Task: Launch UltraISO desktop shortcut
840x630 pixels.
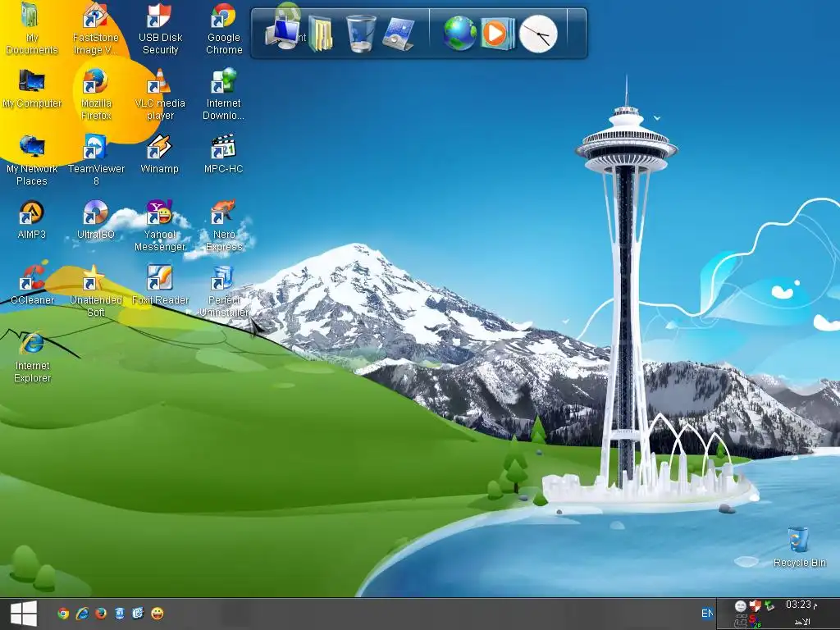Action: coord(95,220)
